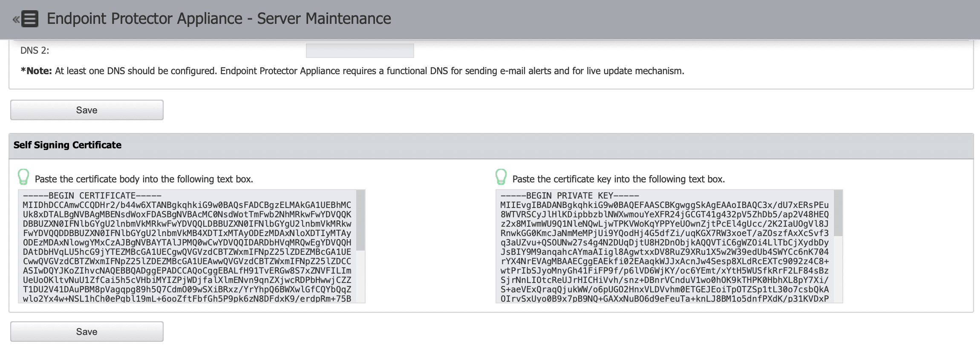Viewport: 980px width, 352px height.
Task: Click the 'DNS 2:' label
Action: tap(35, 50)
